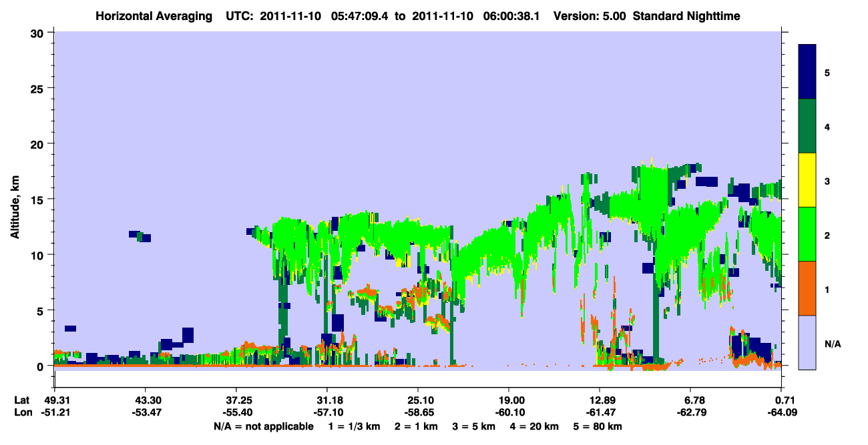
Task: Click longitude value -60.10
Action: 509,413
